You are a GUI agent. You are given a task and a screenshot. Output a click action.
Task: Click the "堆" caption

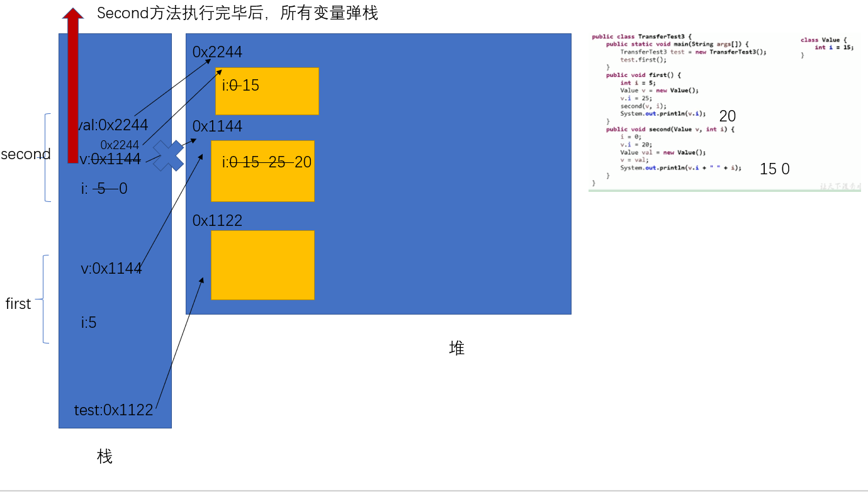pyautogui.click(x=457, y=348)
